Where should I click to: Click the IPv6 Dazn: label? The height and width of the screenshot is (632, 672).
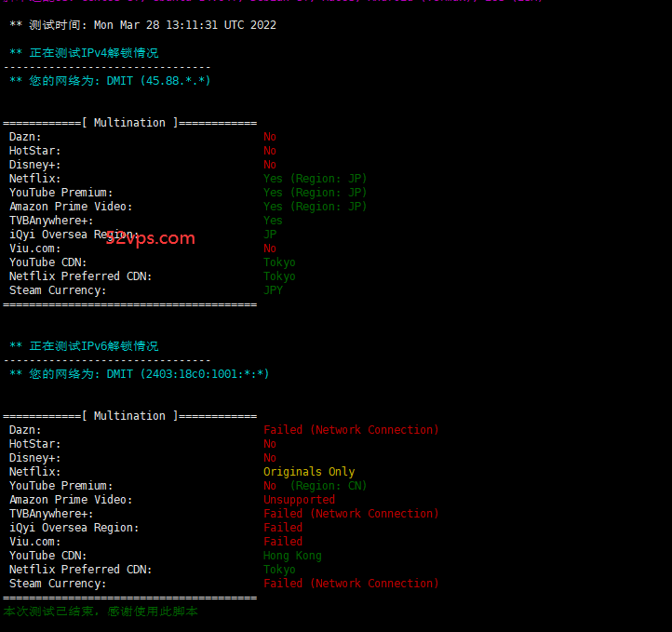pyautogui.click(x=25, y=430)
